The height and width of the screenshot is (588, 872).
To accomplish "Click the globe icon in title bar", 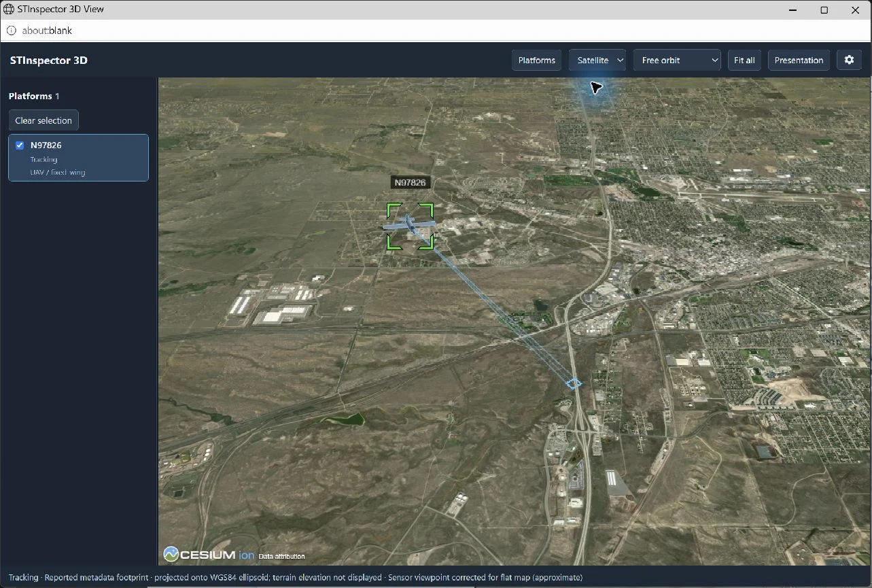I will tap(9, 10).
